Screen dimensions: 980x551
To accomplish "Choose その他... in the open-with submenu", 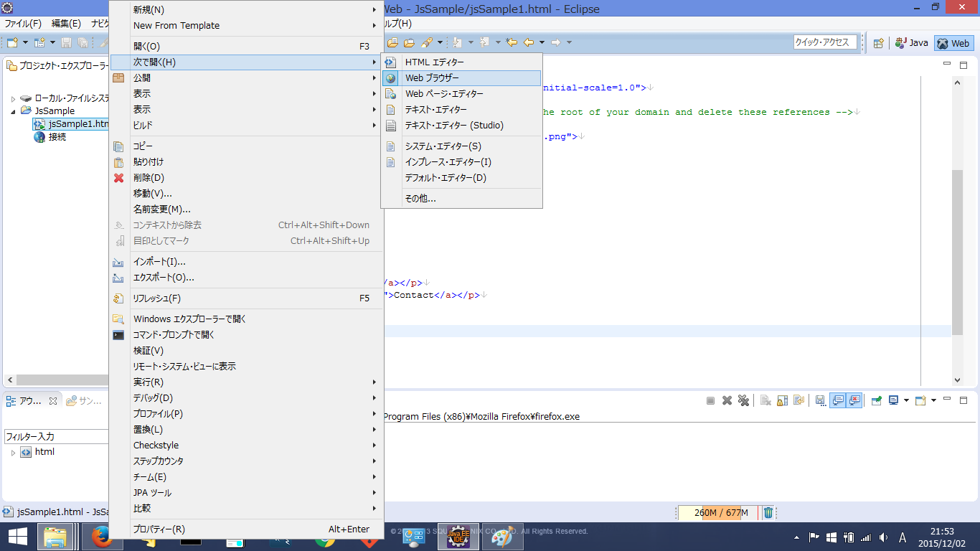I will 461,199.
